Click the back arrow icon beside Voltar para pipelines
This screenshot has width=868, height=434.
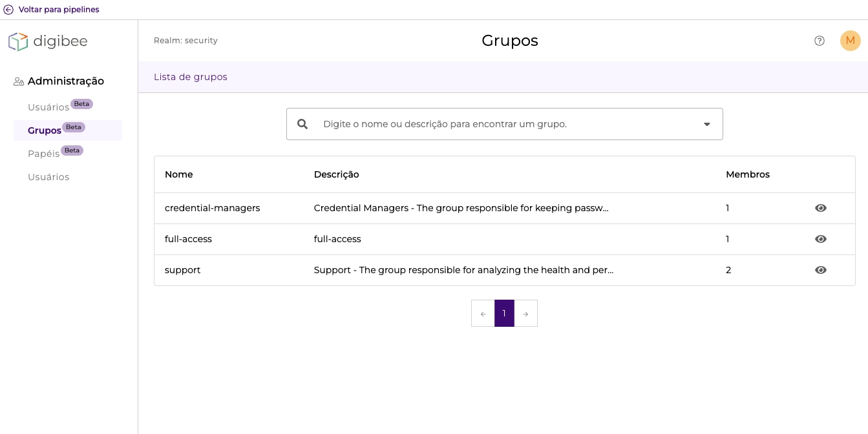tap(8, 10)
